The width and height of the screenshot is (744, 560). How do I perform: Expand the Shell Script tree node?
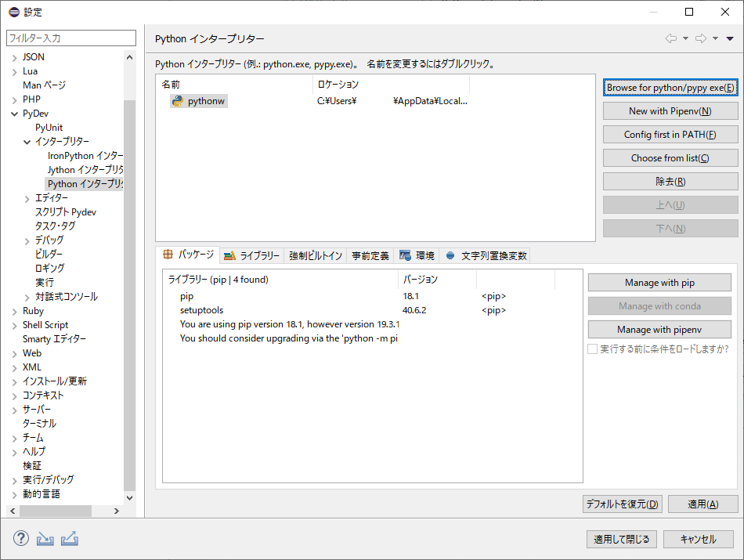15,326
